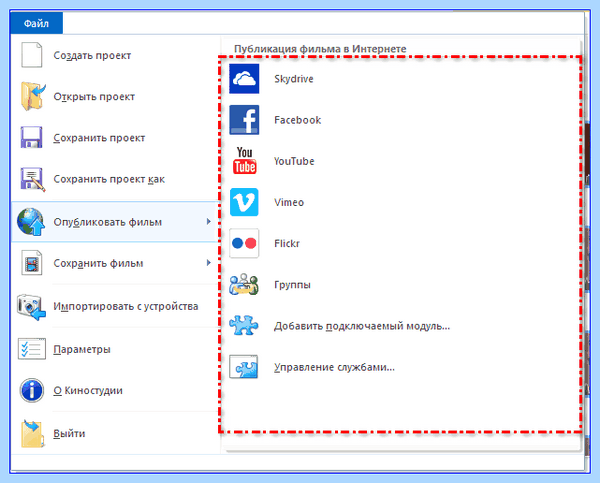Viewport: 600px width, 483px height.
Task: Open Сохранить фильм menu entry
Action: (115, 263)
